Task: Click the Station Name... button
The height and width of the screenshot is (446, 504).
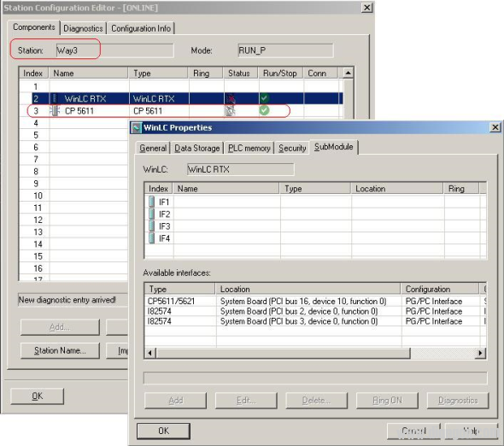Action: (60, 350)
